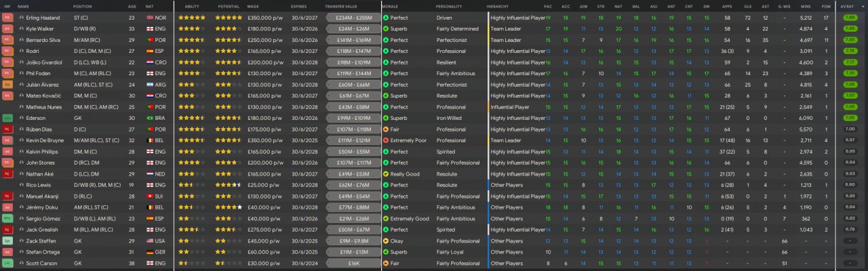Click Haaland's £234M - £255M transfer value
Viewport: 868px width, 271px height.
pyautogui.click(x=353, y=18)
